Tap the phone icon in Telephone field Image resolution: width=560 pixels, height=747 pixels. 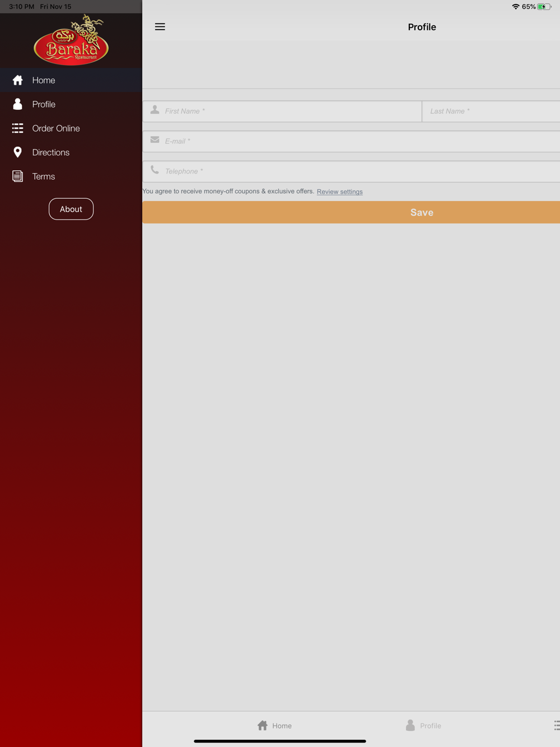155,170
